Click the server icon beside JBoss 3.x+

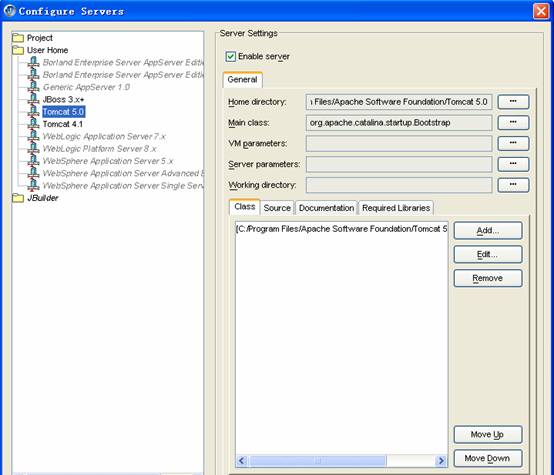[x=34, y=99]
